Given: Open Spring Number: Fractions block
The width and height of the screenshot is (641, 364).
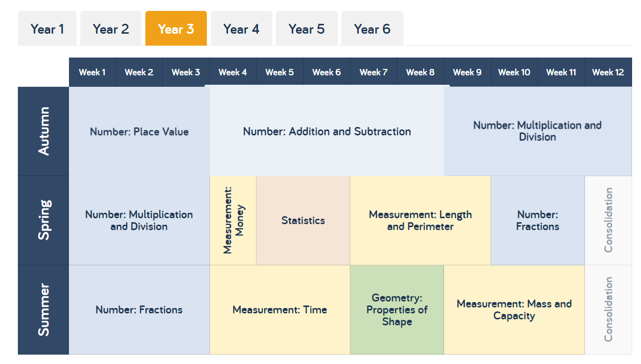Looking at the screenshot, I should point(538,221).
